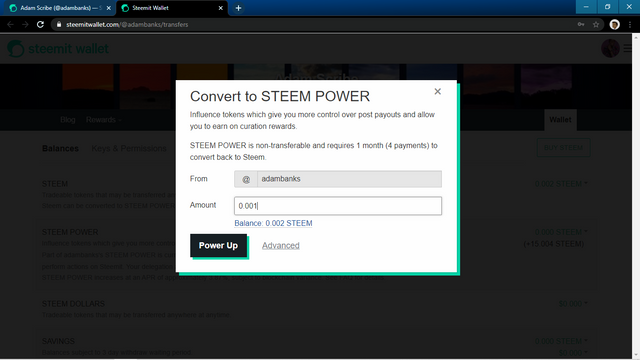Viewport: 640px width, 360px height.
Task: Close the Adam Scribe tab
Action: coord(109,8)
